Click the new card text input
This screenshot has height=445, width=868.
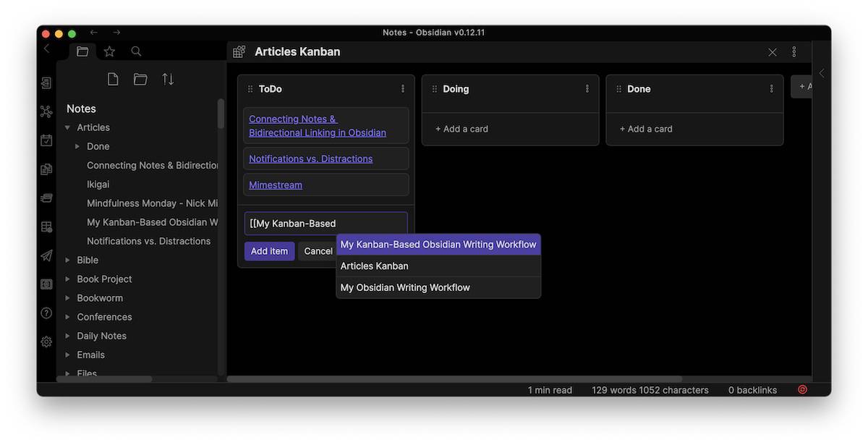325,223
